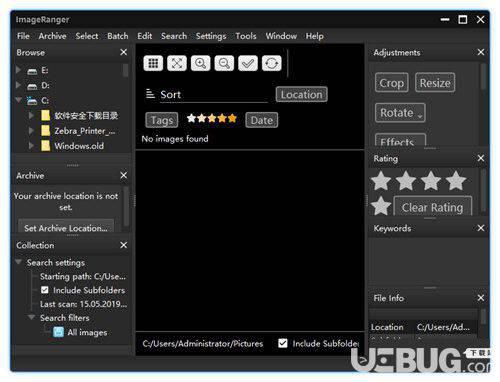Click the Effects button

pos(400,140)
